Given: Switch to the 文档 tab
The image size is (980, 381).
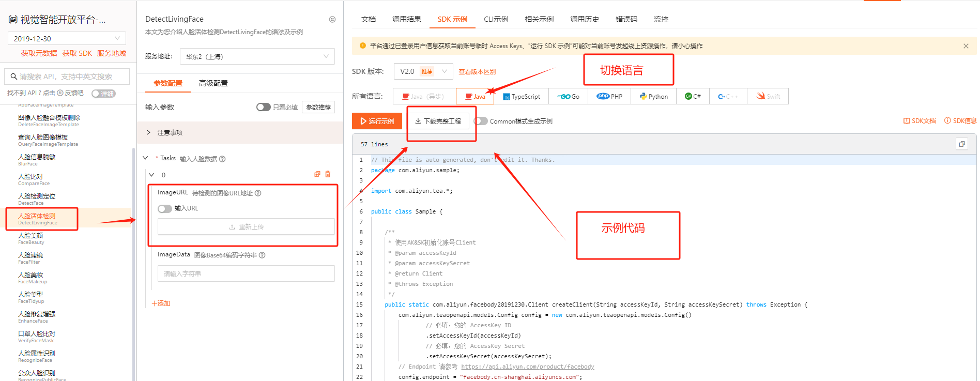Looking at the screenshot, I should point(369,19).
